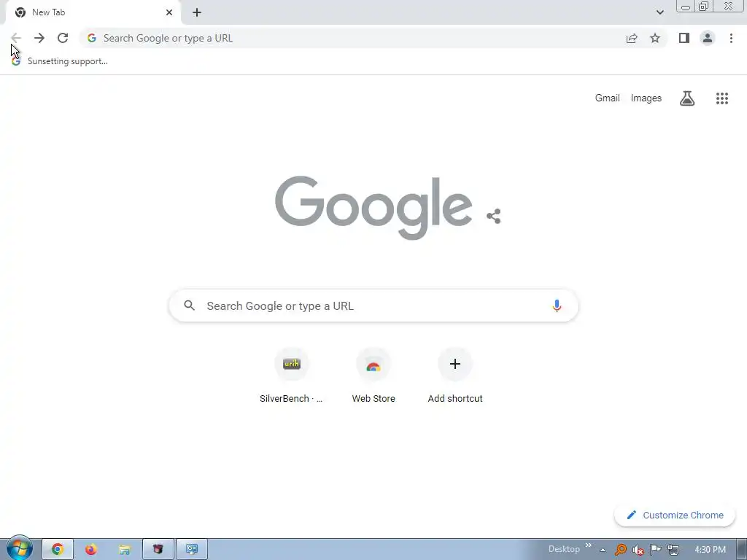The image size is (747, 560).
Task: Click the magnifier icon in search box
Action: tap(189, 306)
